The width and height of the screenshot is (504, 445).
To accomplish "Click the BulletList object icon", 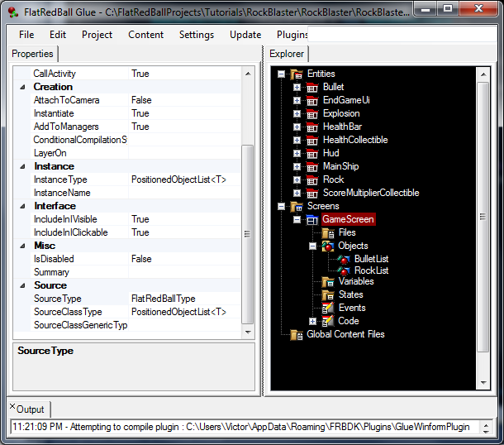I will (344, 260).
